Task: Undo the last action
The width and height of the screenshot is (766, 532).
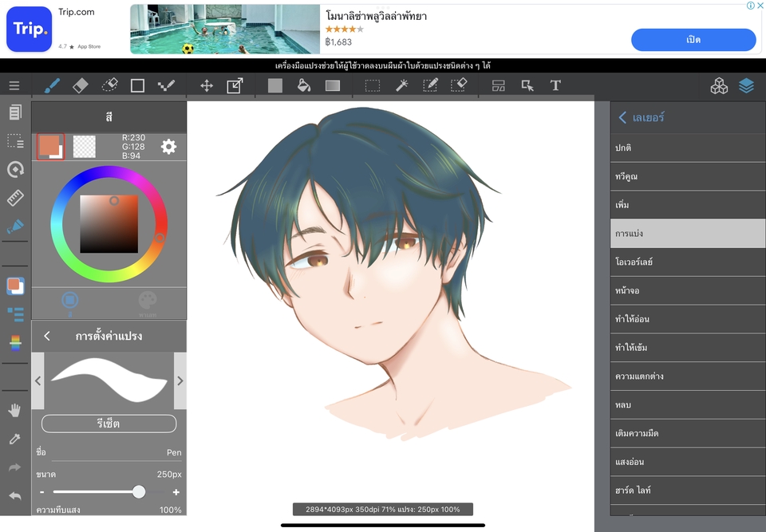Action: point(14,495)
